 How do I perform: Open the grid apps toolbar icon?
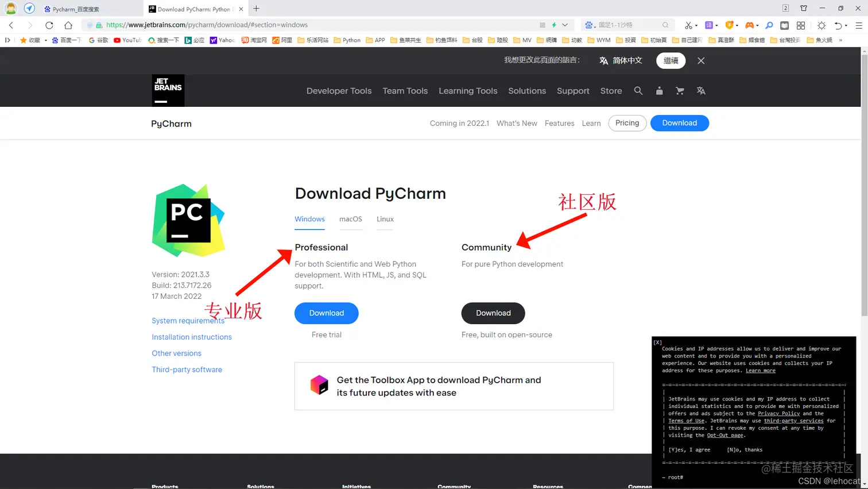801,25
